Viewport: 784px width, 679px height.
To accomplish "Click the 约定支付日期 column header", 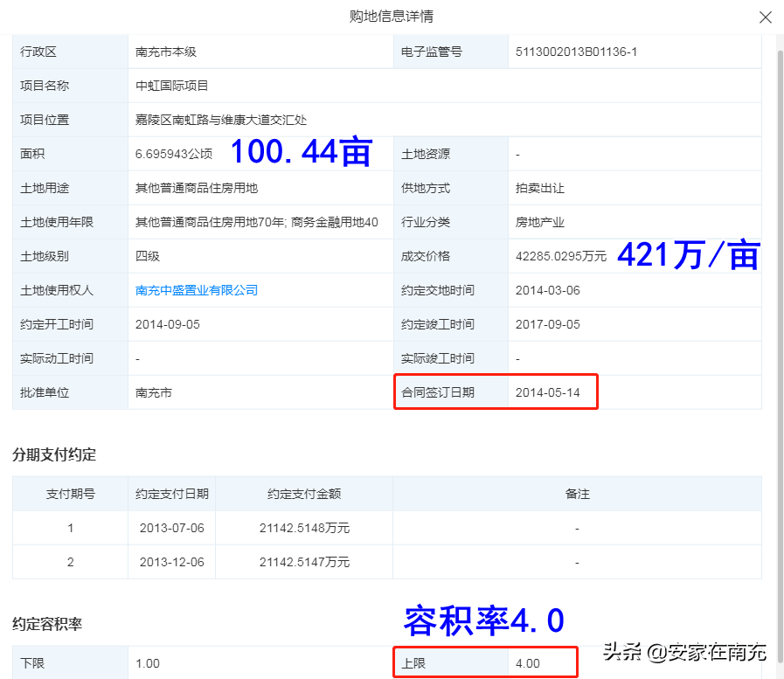I will (x=171, y=494).
